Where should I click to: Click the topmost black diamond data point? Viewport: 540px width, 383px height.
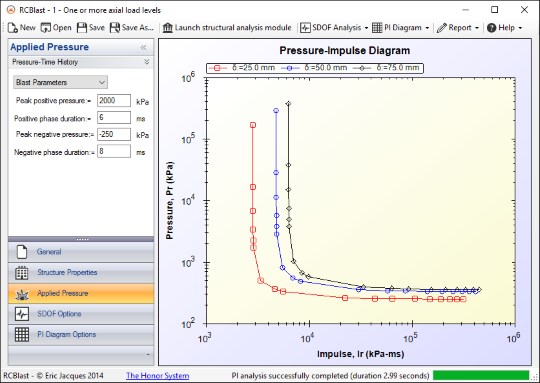click(x=289, y=103)
